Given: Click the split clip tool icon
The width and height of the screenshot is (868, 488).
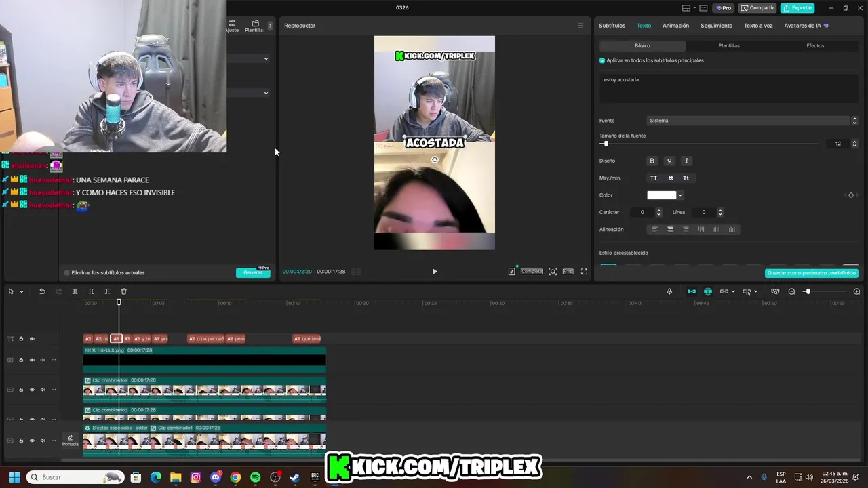Looking at the screenshot, I should click(x=75, y=291).
